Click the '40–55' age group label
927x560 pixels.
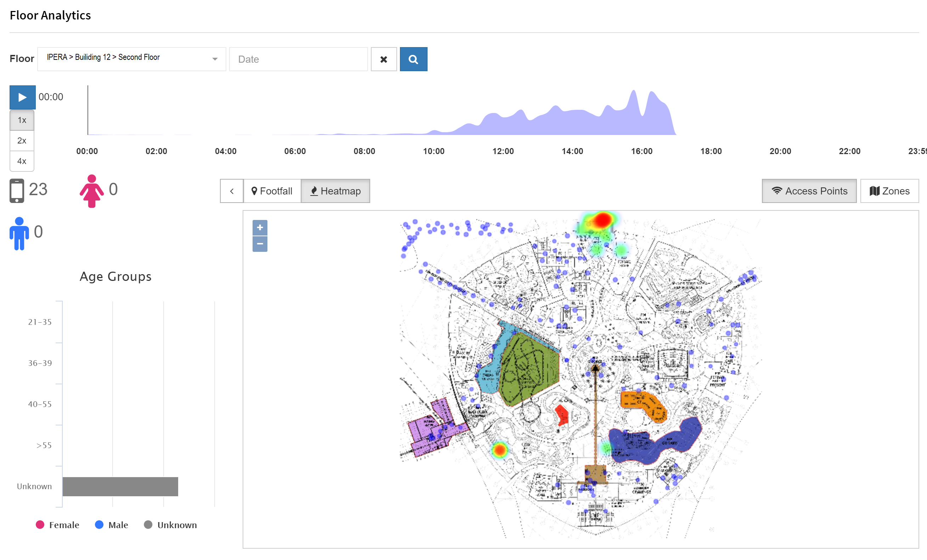40,404
